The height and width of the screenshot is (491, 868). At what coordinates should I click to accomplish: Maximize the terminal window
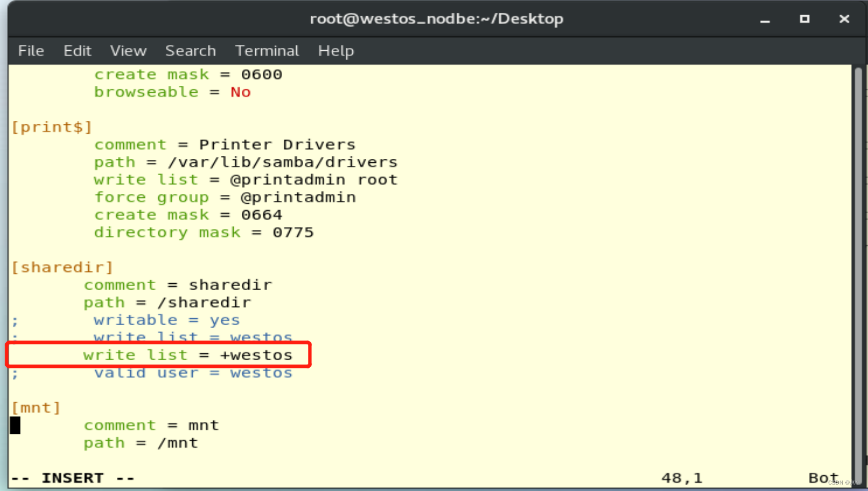point(804,18)
